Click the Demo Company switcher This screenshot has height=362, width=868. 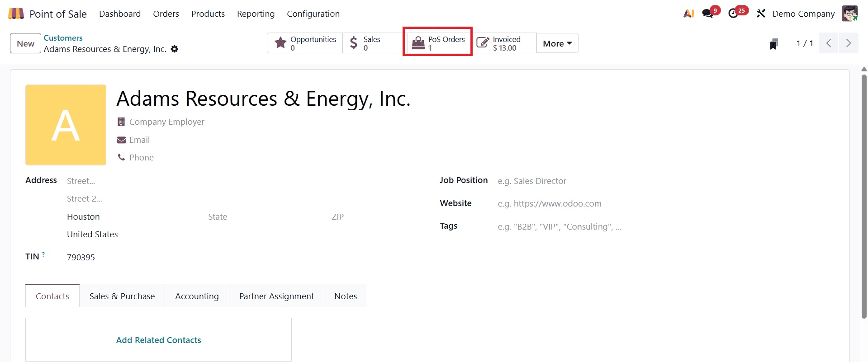803,14
